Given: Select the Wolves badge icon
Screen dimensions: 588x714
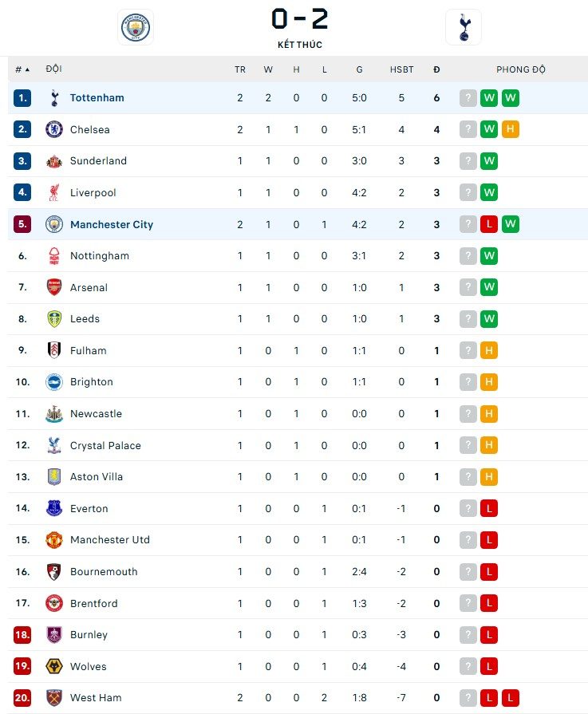Looking at the screenshot, I should 54,667.
